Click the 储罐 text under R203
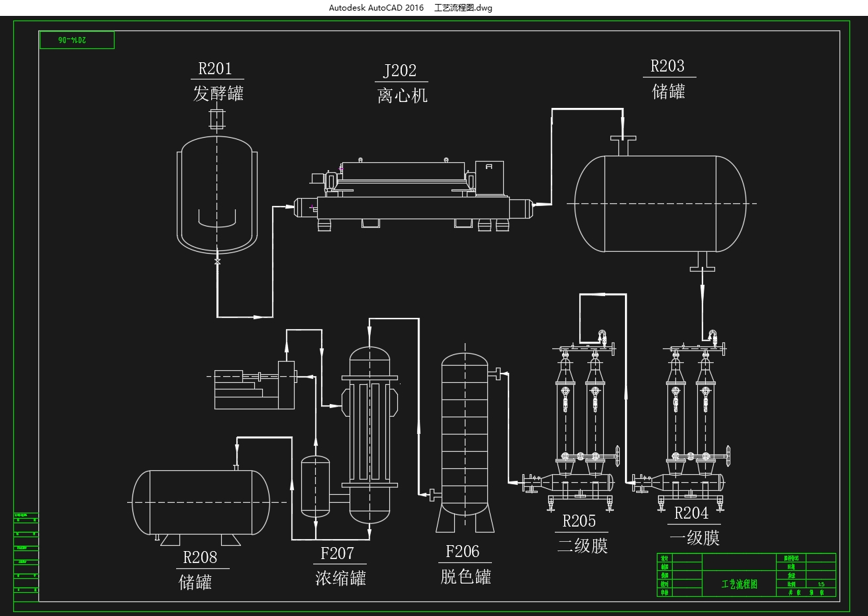This screenshot has height=616, width=868. (669, 91)
